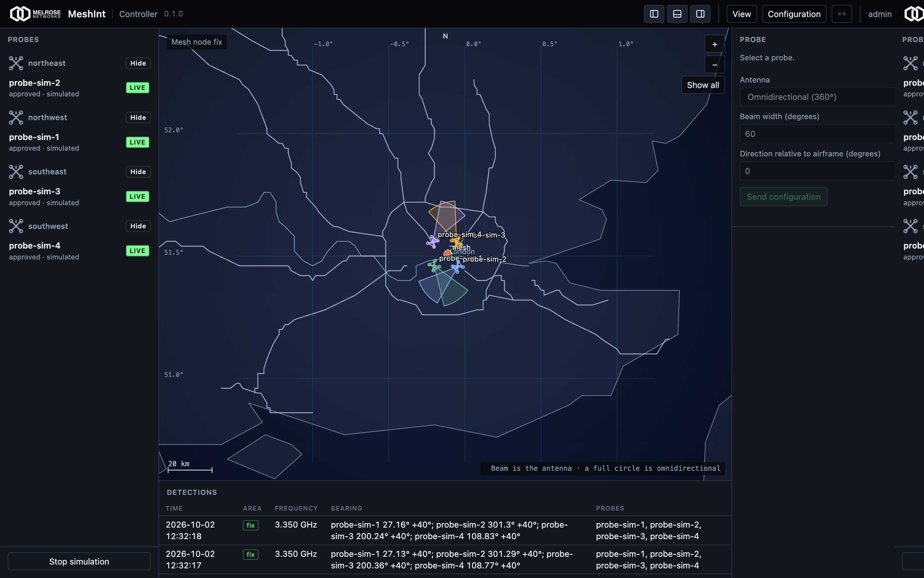Viewport: 924px width, 578px height.
Task: Click the MeshInt application title
Action: [87, 14]
